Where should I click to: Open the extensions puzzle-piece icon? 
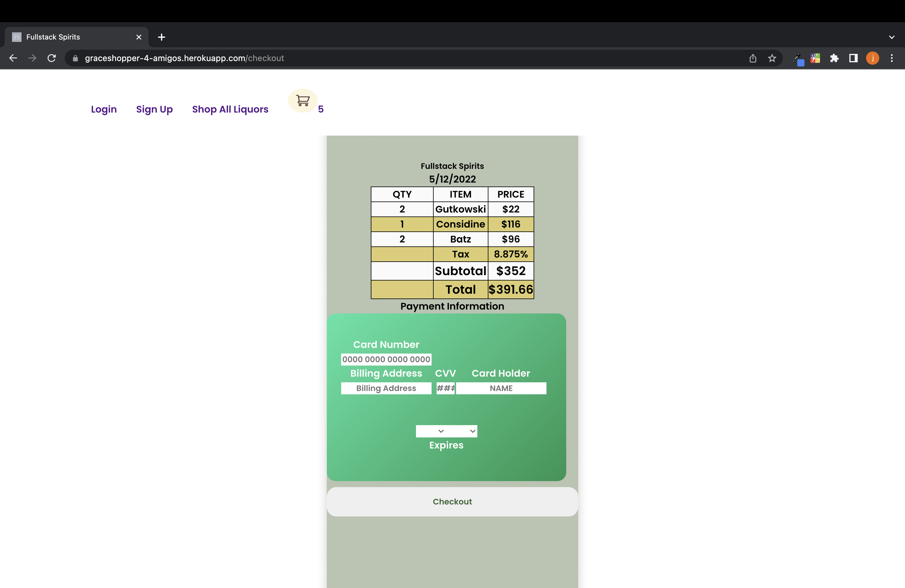point(835,58)
